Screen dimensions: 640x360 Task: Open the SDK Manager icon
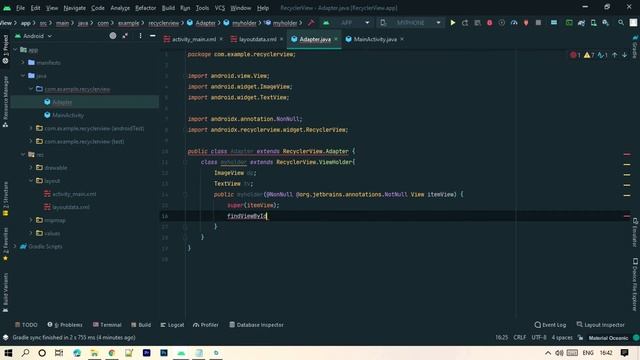[x=606, y=23]
